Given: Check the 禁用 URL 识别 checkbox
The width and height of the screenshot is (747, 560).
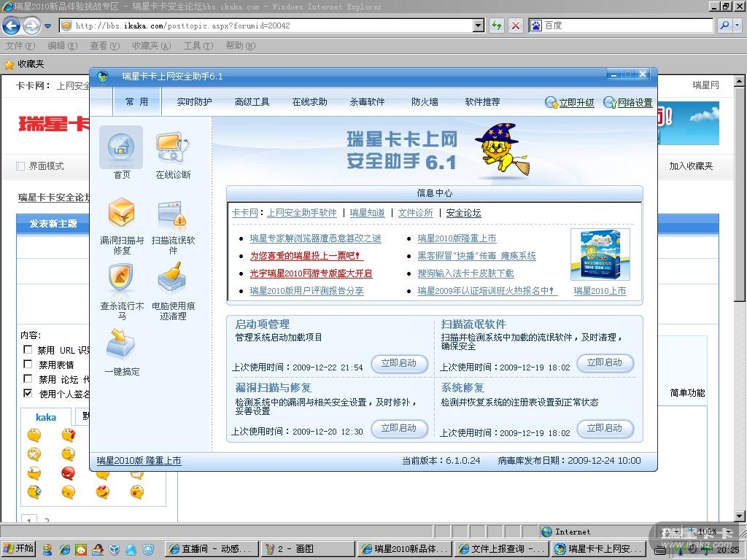Looking at the screenshot, I should [28, 349].
